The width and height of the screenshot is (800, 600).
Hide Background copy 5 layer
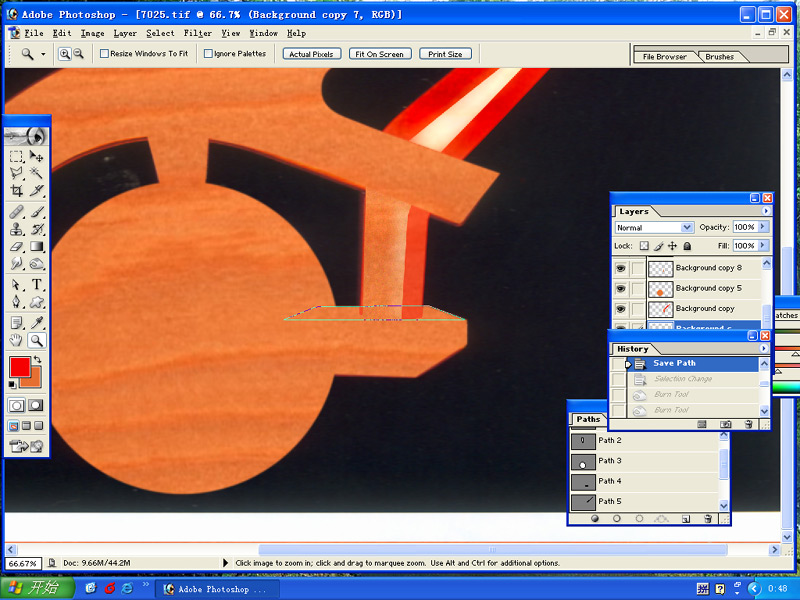click(620, 289)
